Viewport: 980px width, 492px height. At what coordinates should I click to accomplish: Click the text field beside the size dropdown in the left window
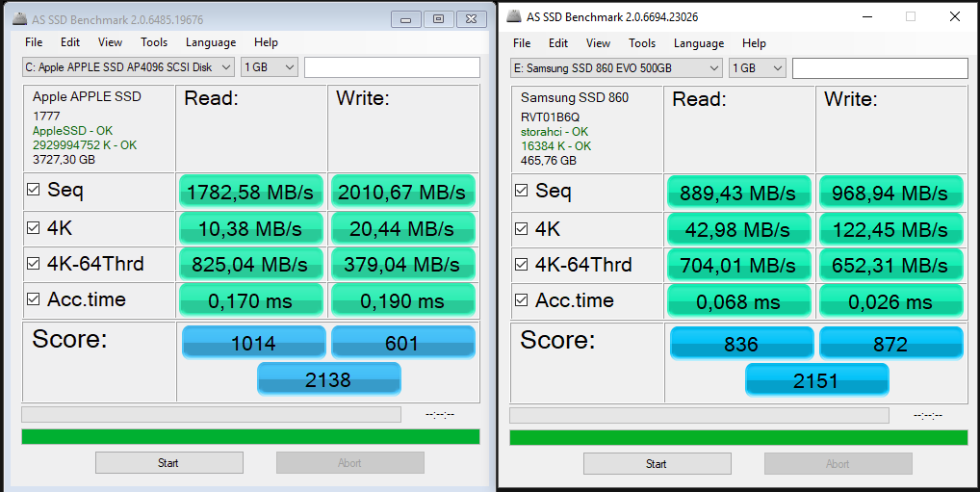(x=392, y=66)
